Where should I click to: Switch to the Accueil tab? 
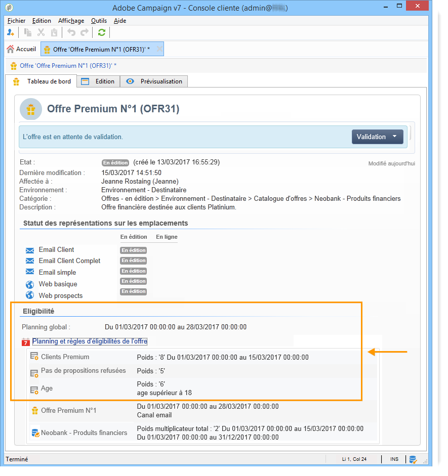point(22,49)
